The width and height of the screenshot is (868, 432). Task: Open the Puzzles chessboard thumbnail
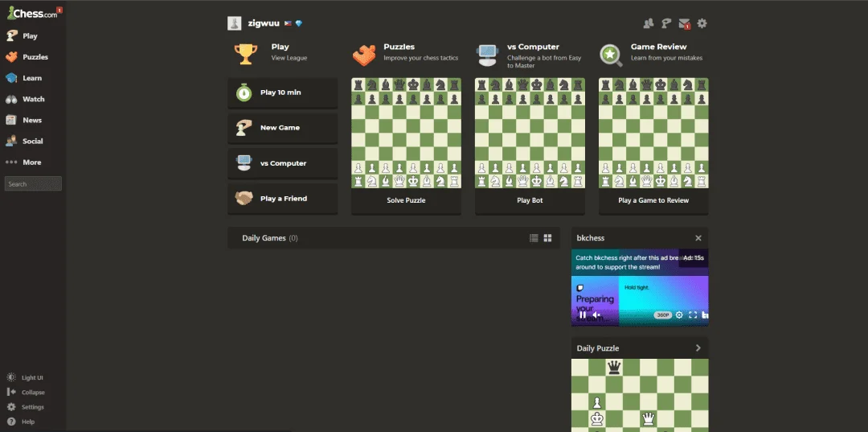407,133
